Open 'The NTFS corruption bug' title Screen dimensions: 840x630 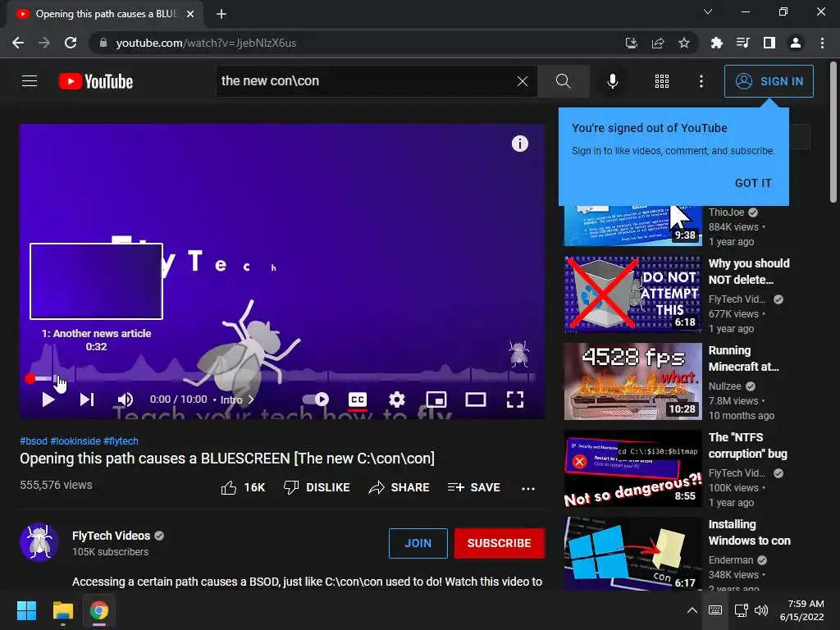tap(747, 445)
